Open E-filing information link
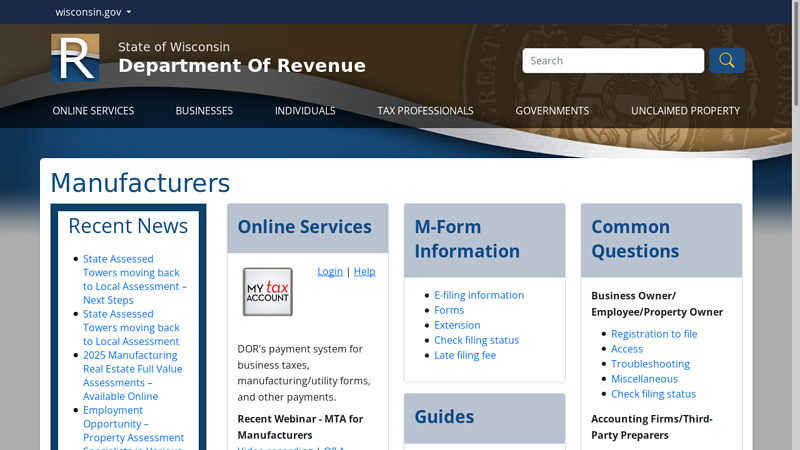 coord(479,295)
